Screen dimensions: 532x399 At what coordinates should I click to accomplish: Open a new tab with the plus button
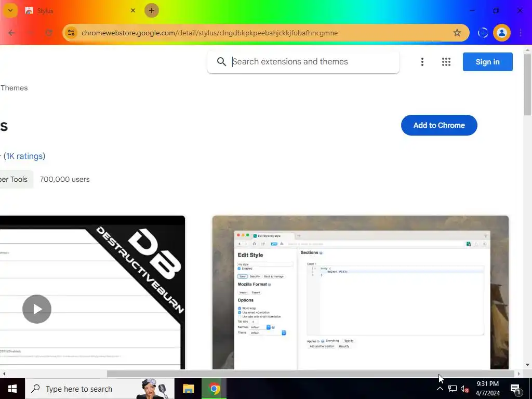[x=151, y=10]
